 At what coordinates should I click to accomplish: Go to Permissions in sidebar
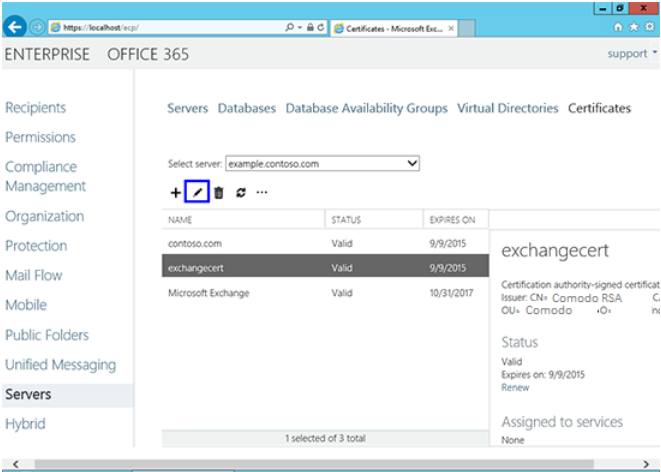tap(40, 137)
